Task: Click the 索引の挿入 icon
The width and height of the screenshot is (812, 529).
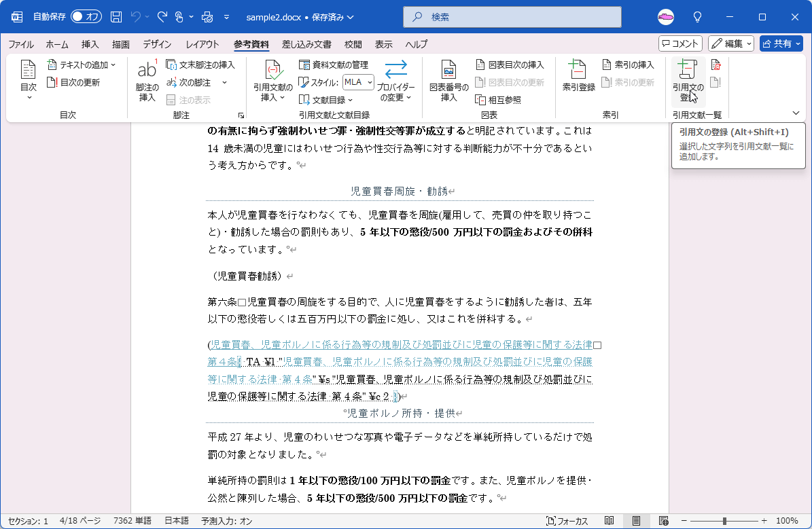Action: (628, 65)
